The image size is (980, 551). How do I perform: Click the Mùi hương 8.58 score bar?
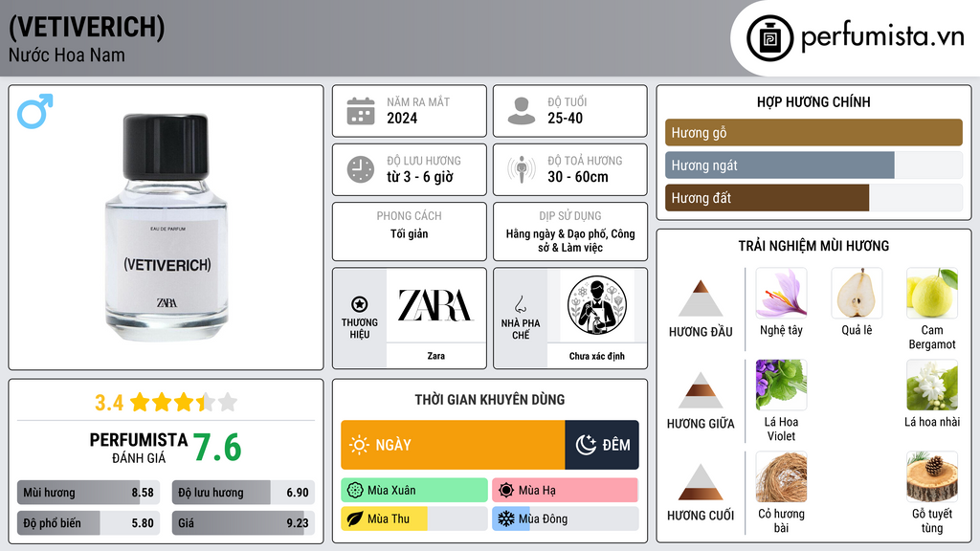(89, 493)
